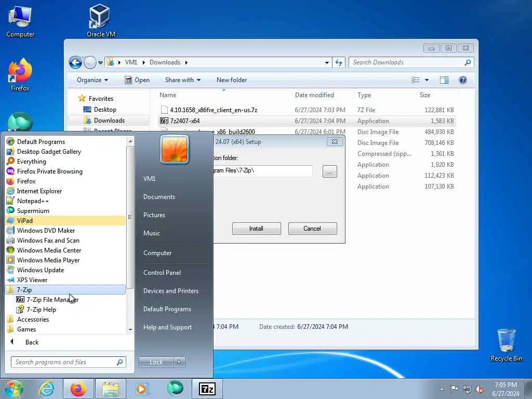Screen dimensions: 532x399
Task: Open the Firefox desktop shortcut
Action: click(20, 75)
